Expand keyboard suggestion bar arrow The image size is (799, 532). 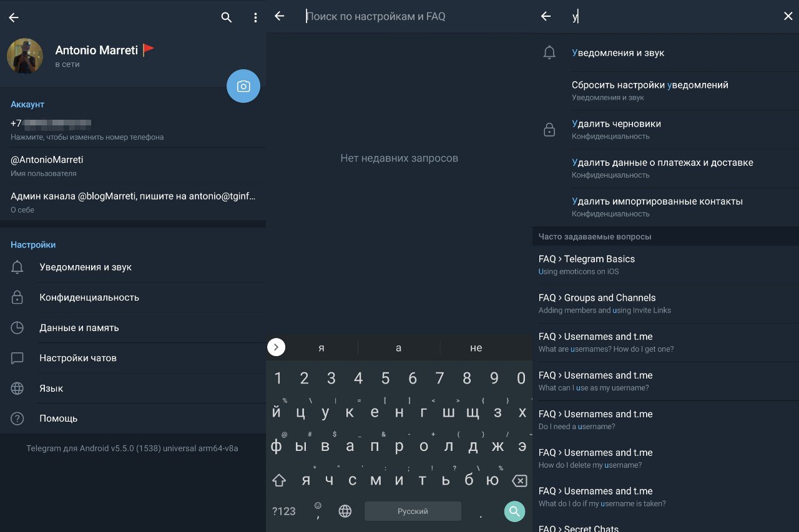point(276,347)
